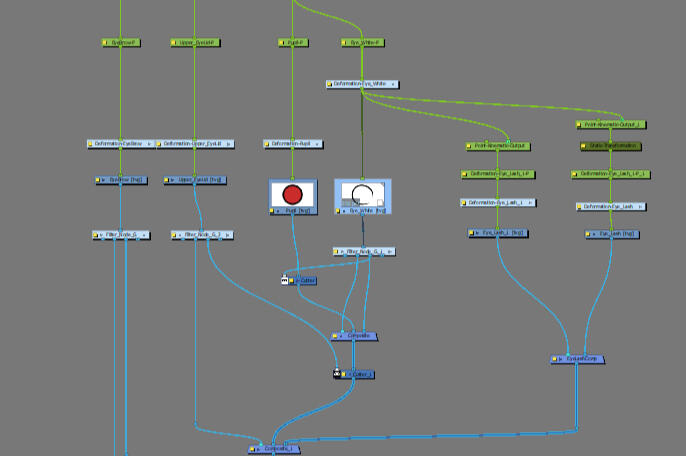Toggle the yellow square on EyelashComp node

555,359
